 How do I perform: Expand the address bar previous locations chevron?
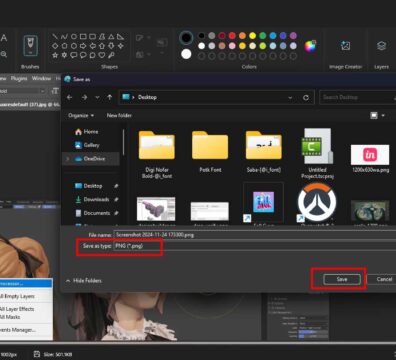click(290, 98)
